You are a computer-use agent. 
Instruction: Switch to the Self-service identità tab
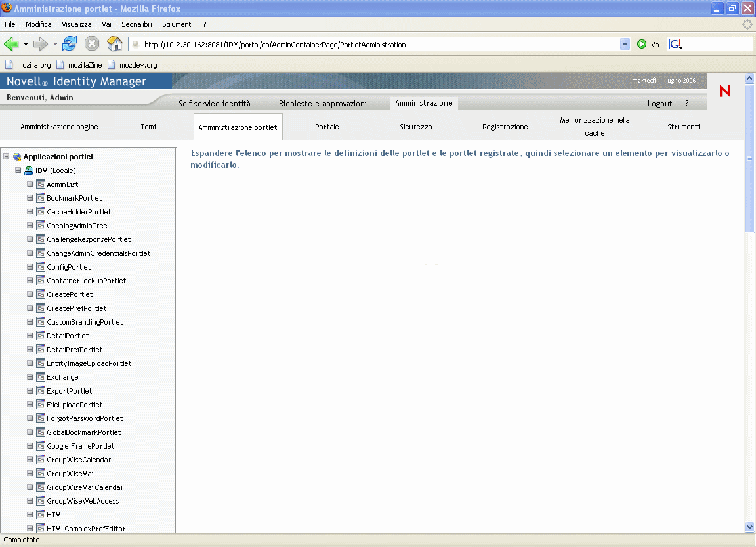tap(215, 104)
